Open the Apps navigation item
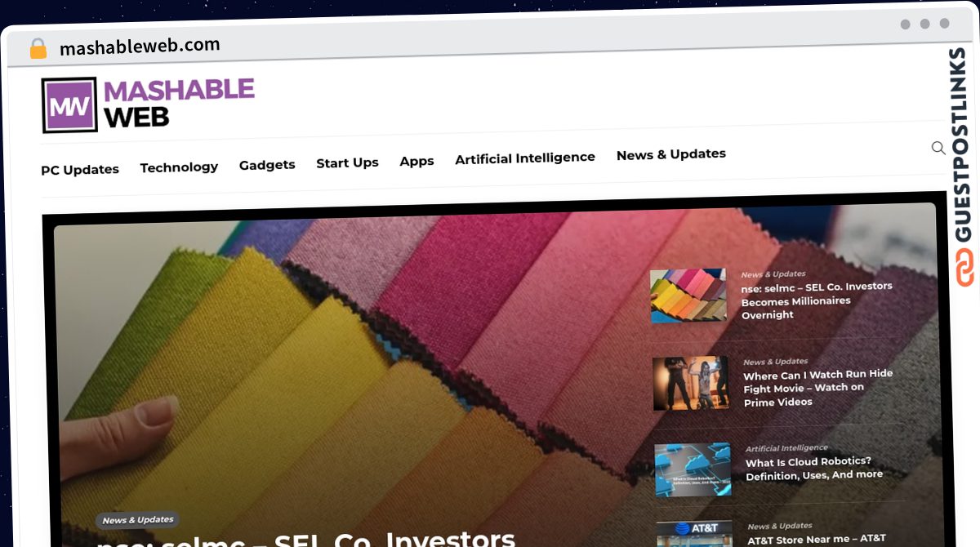The image size is (980, 547). [x=416, y=161]
